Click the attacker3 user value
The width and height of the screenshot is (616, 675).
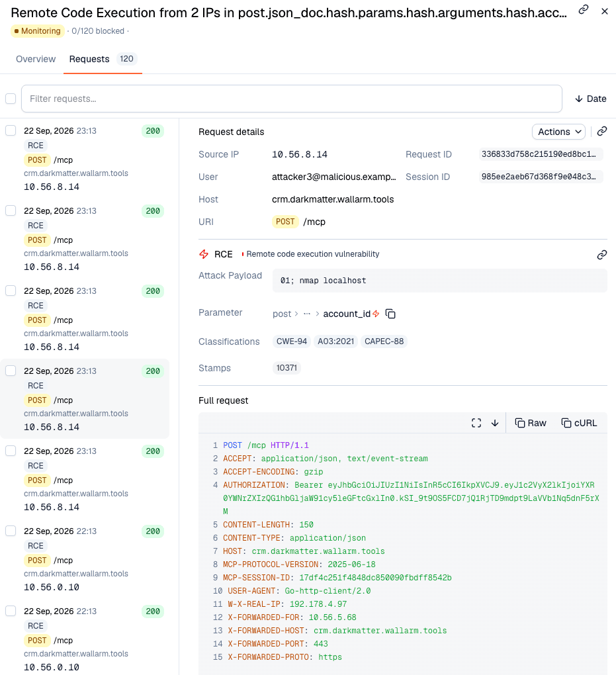pyautogui.click(x=334, y=177)
